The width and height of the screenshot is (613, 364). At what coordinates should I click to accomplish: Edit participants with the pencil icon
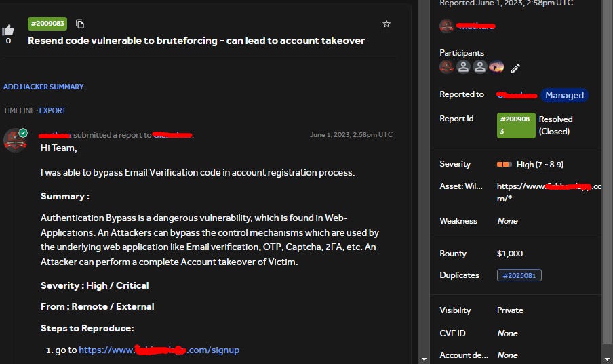pos(515,68)
